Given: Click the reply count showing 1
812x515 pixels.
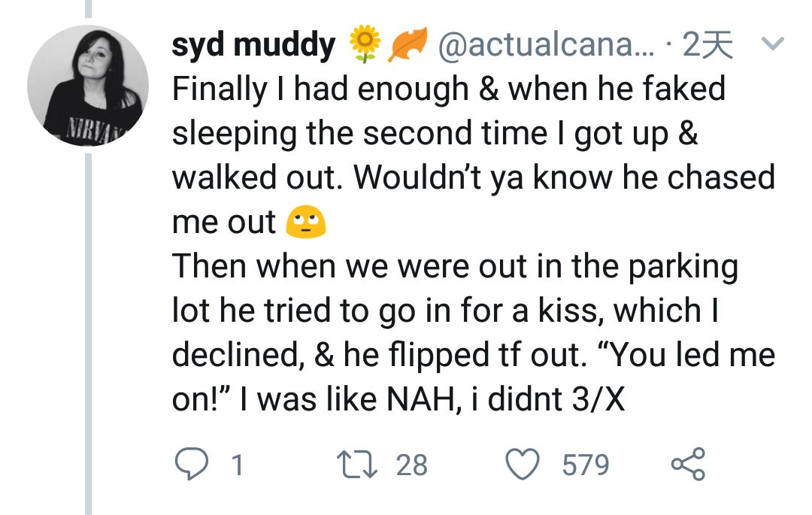Looking at the screenshot, I should tap(236, 465).
